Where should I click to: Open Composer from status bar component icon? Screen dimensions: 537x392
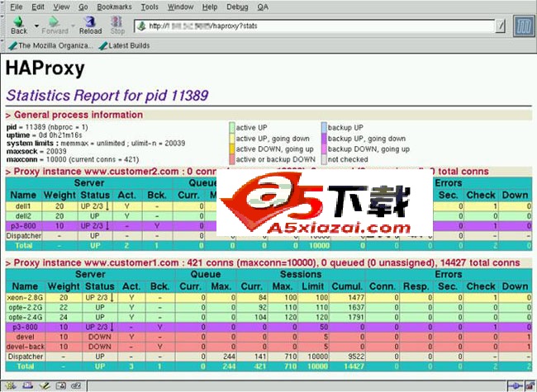tap(45, 386)
